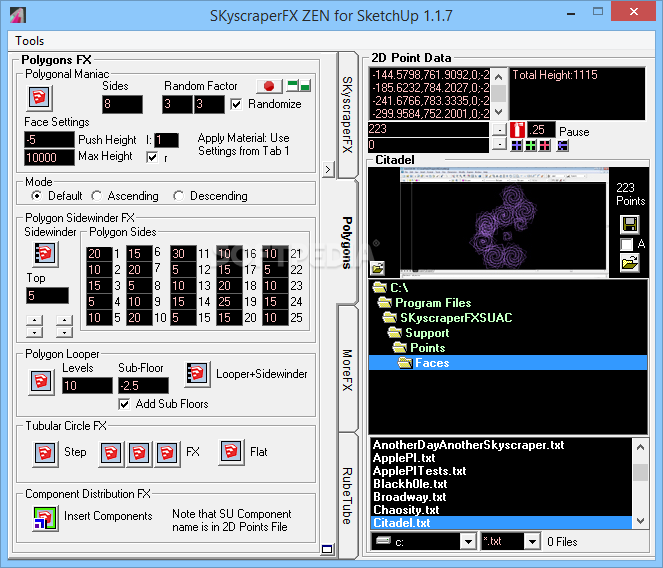
Task: Click the blue left-arrow icon near Pause
Action: 562,146
